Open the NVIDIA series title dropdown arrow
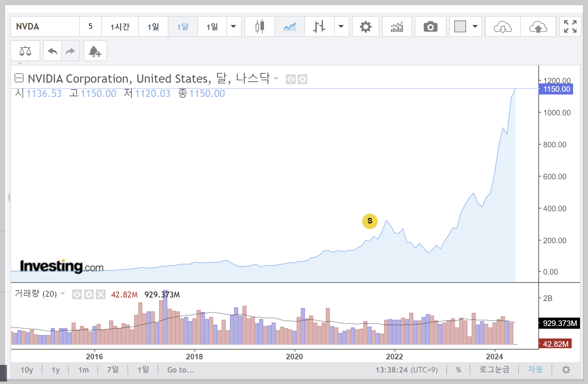Viewport: 588px width, 384px height. point(276,79)
